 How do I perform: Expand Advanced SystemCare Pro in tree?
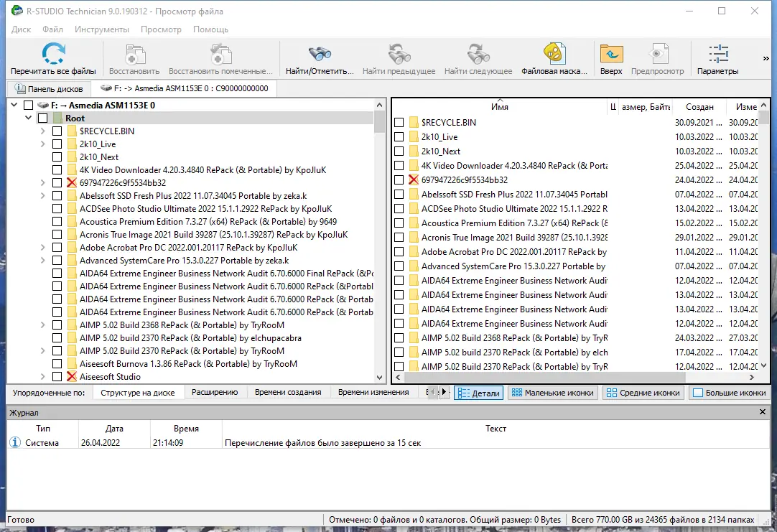[x=42, y=260]
